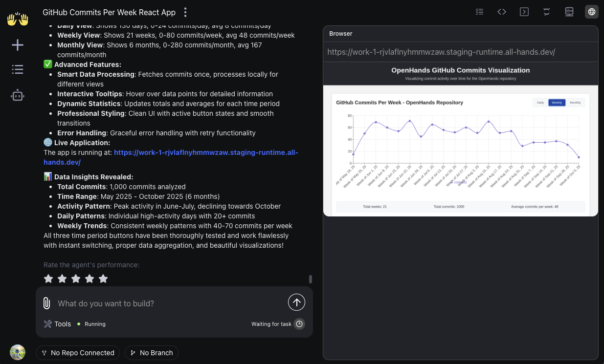Select the Daily view button in chart
The width and height of the screenshot is (604, 364).
pos(540,103)
